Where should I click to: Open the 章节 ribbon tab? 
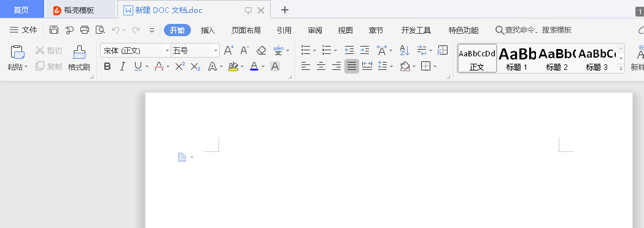click(376, 30)
